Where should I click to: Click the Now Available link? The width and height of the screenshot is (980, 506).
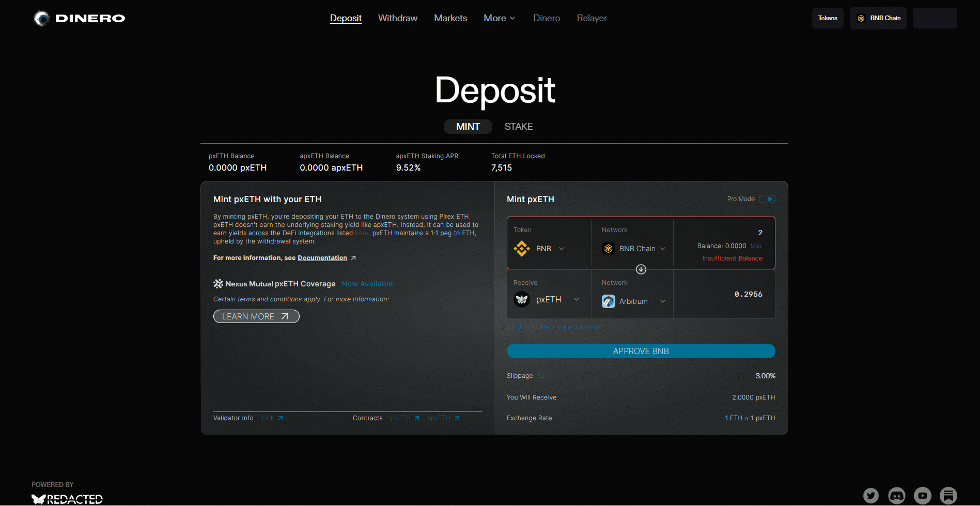[x=367, y=284]
